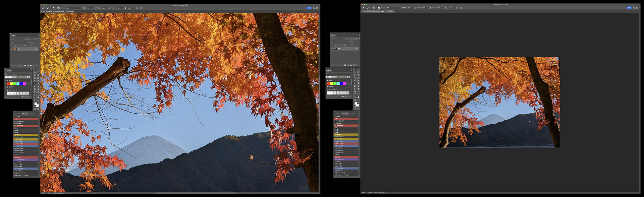Pick the Crop tool in left window
The height and width of the screenshot is (197, 644).
tap(35, 78)
